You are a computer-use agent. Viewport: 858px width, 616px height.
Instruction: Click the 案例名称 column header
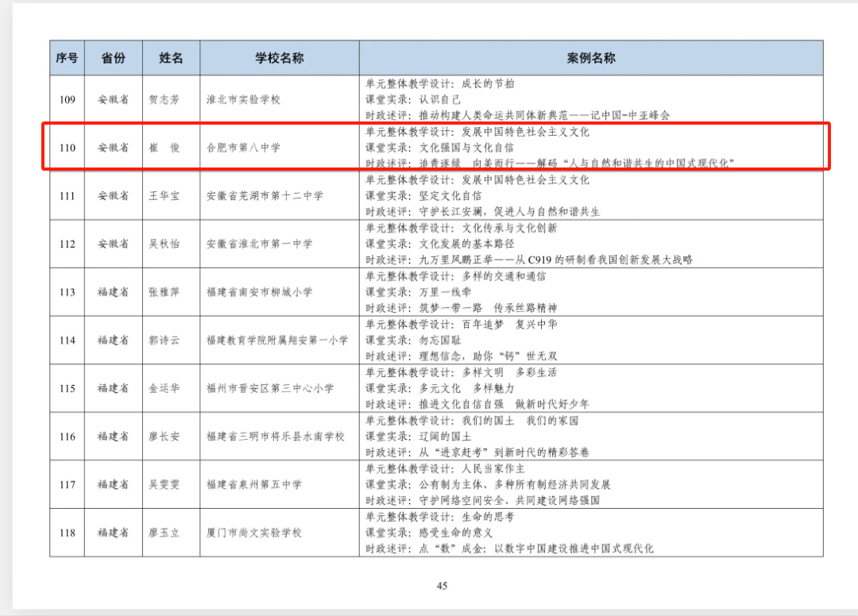(591, 58)
